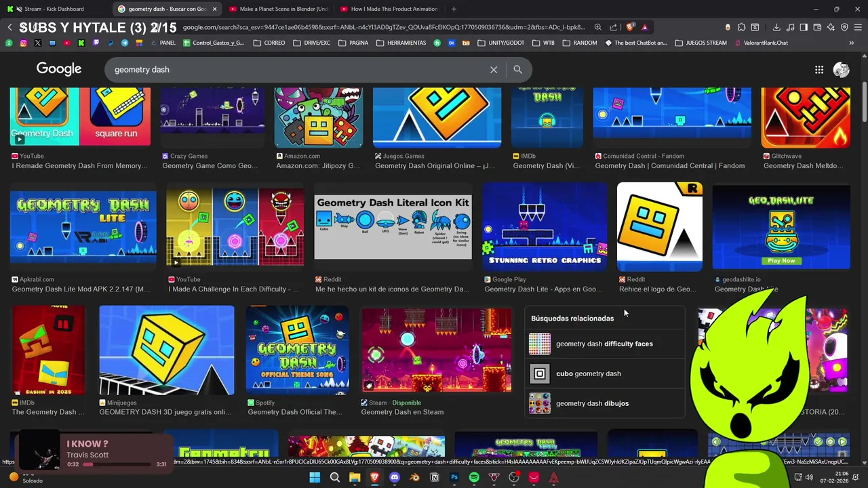Select related search cubo geometry dash
868x488 pixels.
[x=604, y=373]
